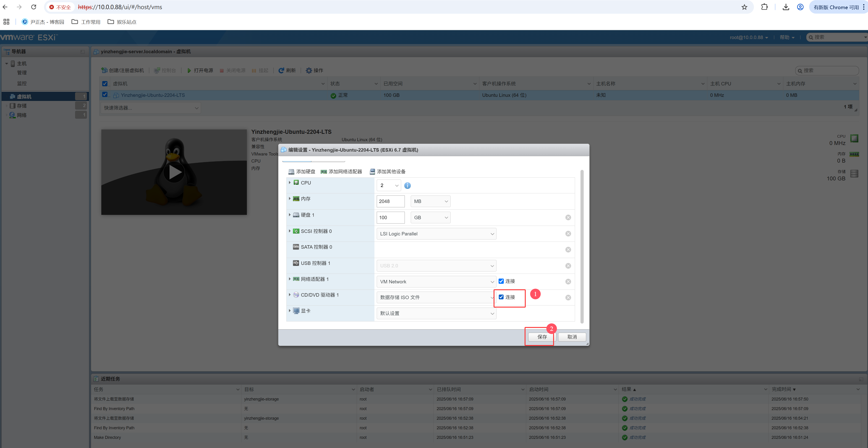Expand the CPU settings row
This screenshot has height=448, width=868.
(289, 182)
